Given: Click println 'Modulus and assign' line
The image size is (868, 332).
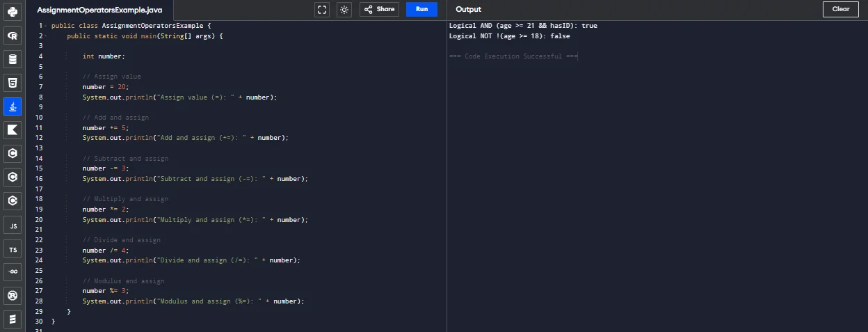Looking at the screenshot, I should point(193,301).
